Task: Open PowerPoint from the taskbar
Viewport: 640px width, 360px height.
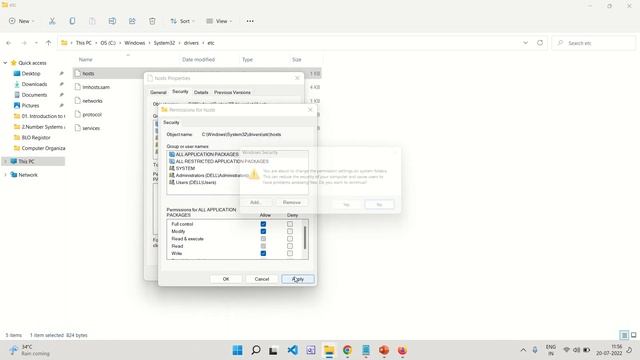Action: (x=384, y=350)
